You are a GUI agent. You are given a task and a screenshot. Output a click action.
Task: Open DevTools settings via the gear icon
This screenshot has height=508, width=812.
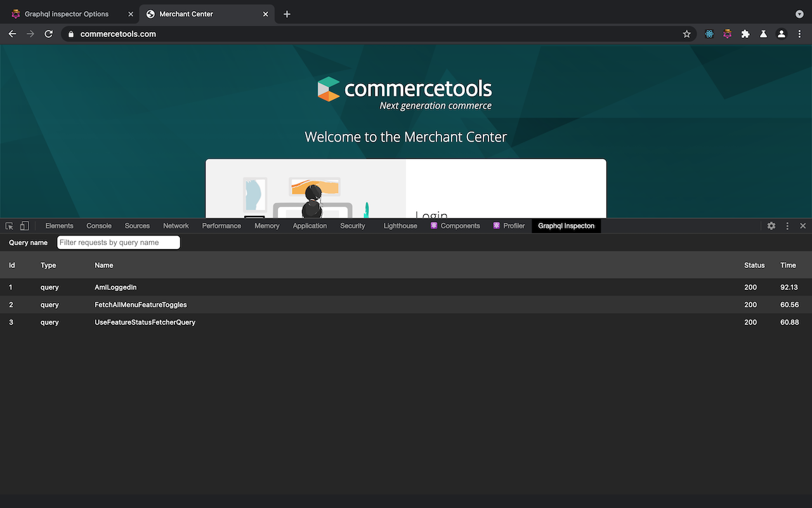[x=771, y=225]
